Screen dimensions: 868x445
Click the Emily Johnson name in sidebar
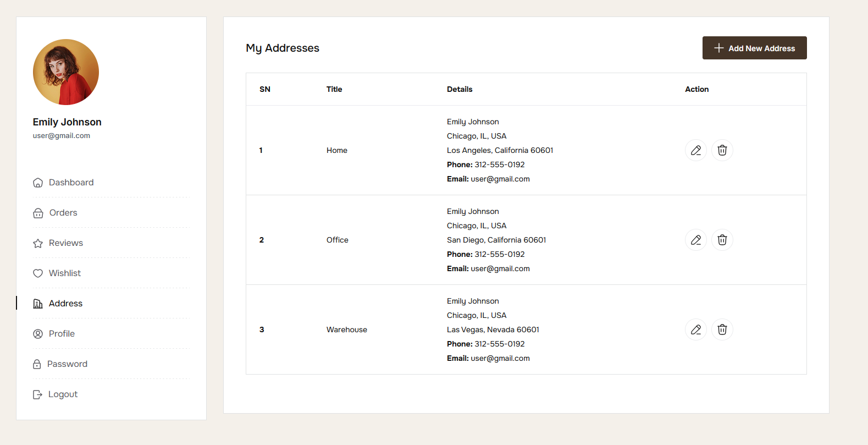(67, 122)
